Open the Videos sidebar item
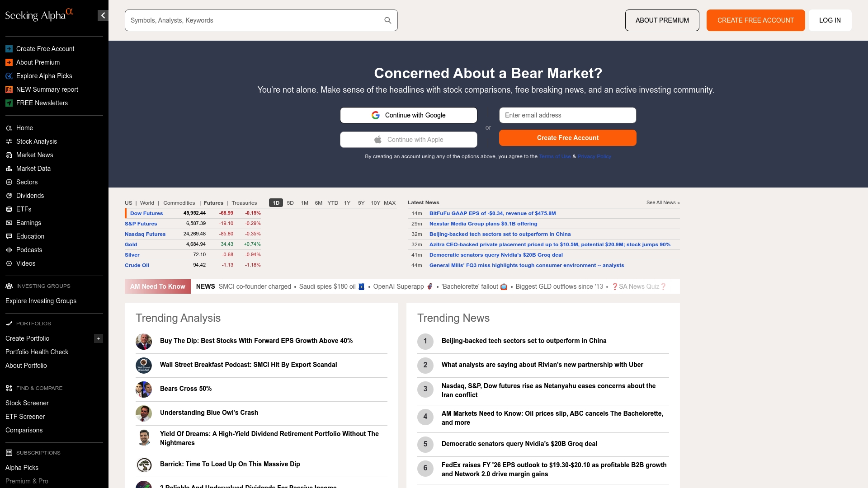The height and width of the screenshot is (488, 868). (25, 263)
